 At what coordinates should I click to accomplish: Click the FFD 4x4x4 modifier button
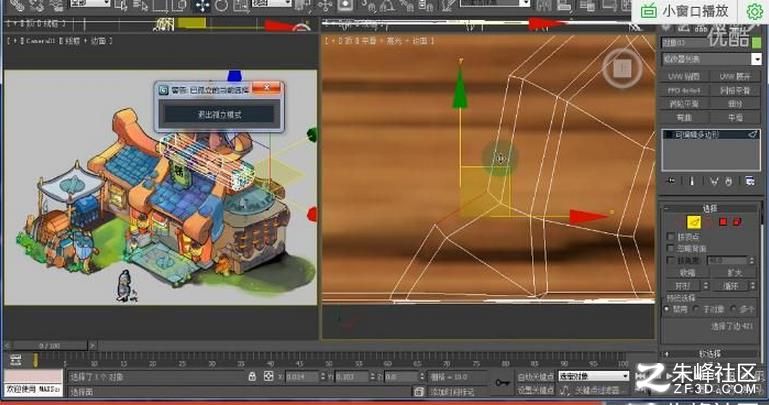[684, 90]
